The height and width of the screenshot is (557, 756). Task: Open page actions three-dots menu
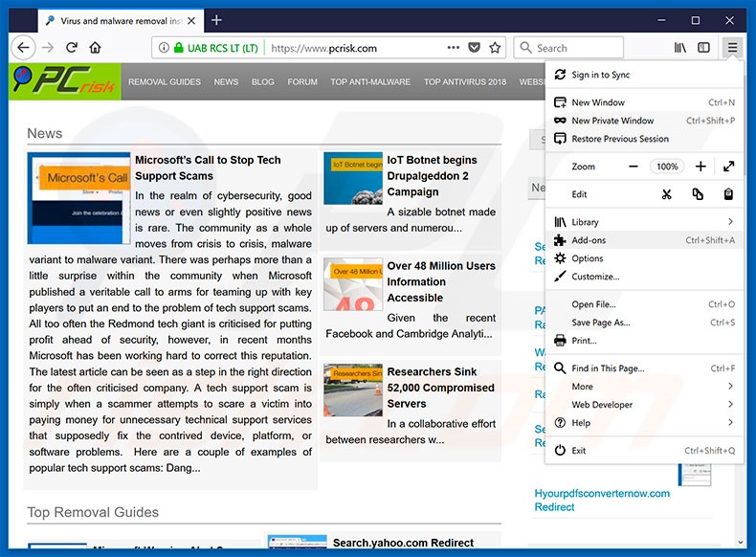click(454, 47)
